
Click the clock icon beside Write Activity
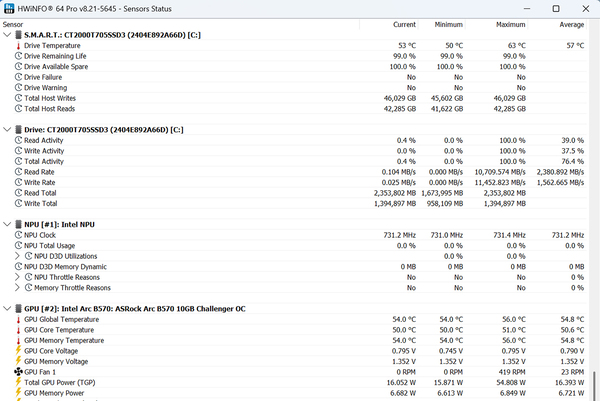point(18,151)
